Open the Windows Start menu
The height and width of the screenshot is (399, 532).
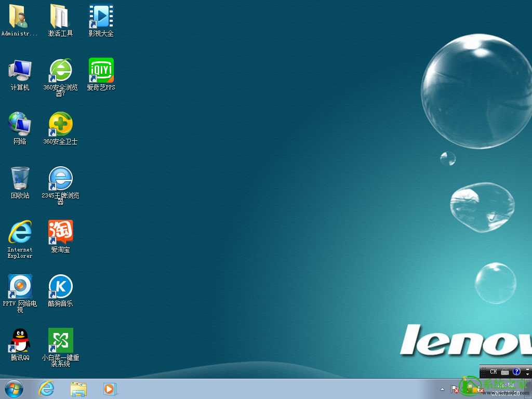point(14,389)
